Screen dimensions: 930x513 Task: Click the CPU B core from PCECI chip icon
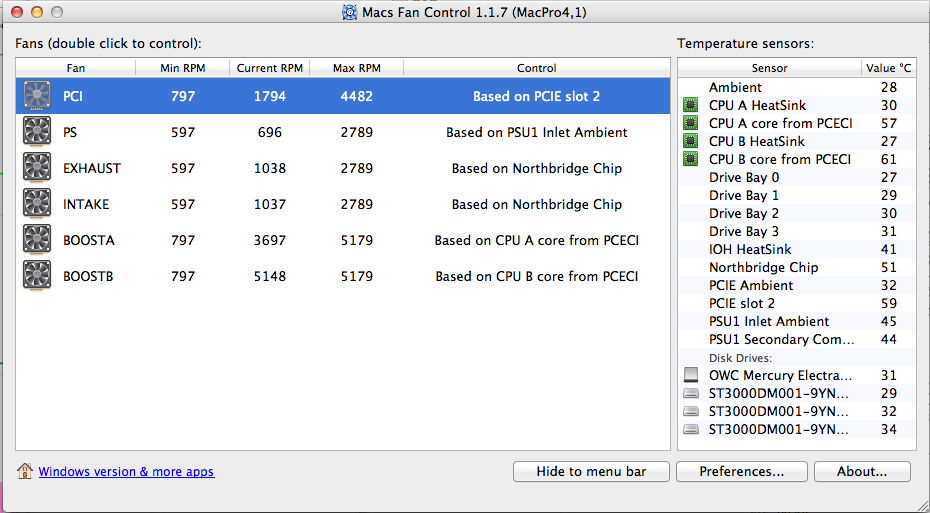coord(690,159)
